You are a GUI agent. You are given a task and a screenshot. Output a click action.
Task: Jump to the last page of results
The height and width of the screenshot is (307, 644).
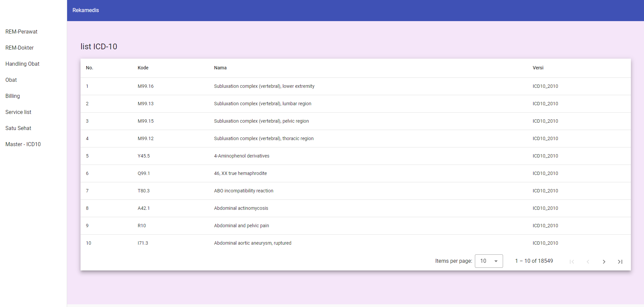620,261
